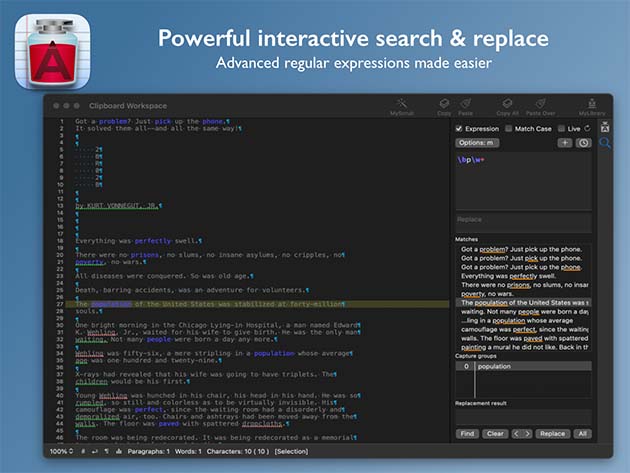The image size is (630, 473).
Task: Click the Paste Over toolbar icon
Action: tap(541, 105)
